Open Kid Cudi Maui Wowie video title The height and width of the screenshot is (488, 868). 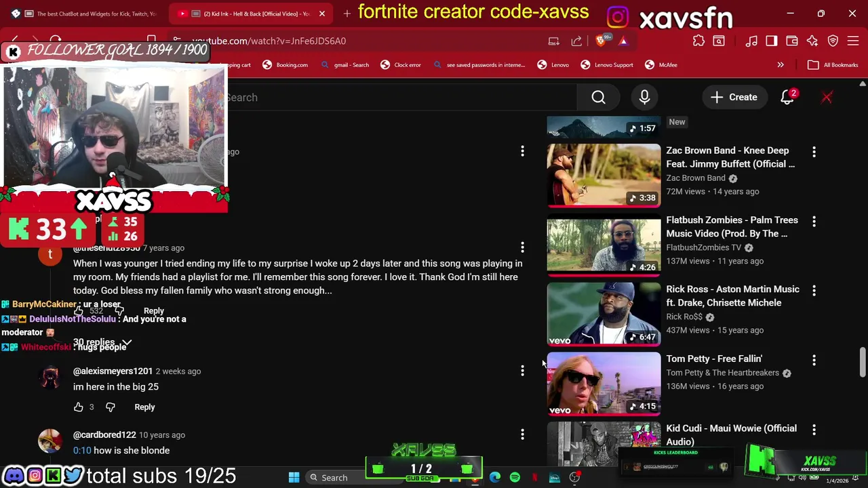(732, 435)
